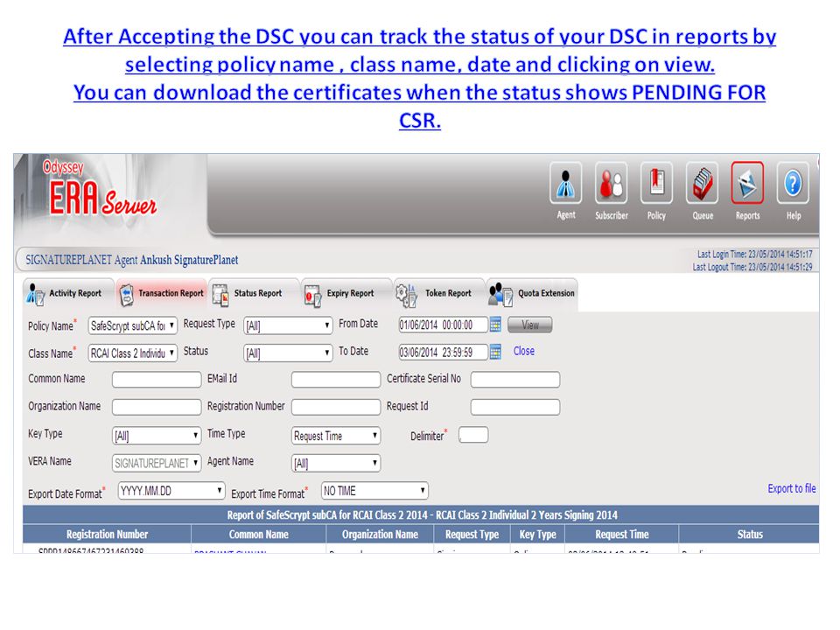Click the From Date field
This screenshot has height=630, width=840.
[x=443, y=325]
